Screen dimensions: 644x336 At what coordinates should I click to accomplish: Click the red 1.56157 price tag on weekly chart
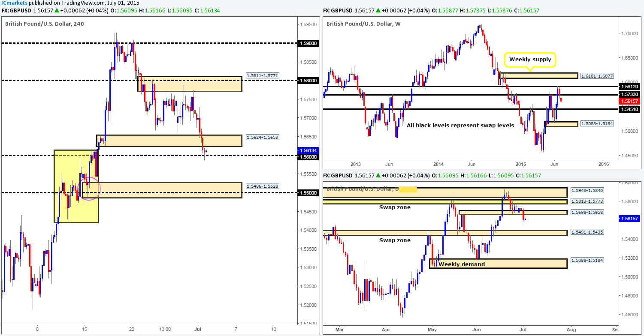click(630, 101)
